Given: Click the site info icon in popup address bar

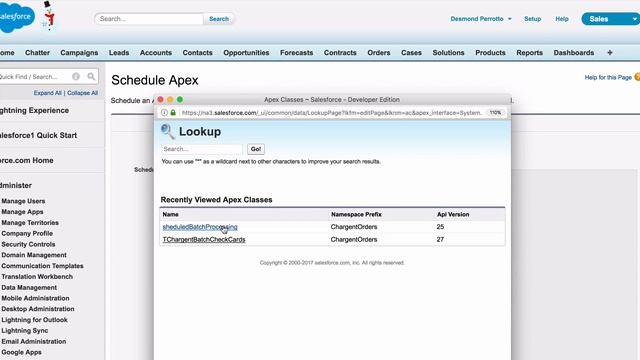Looking at the screenshot, I should click(x=164, y=113).
